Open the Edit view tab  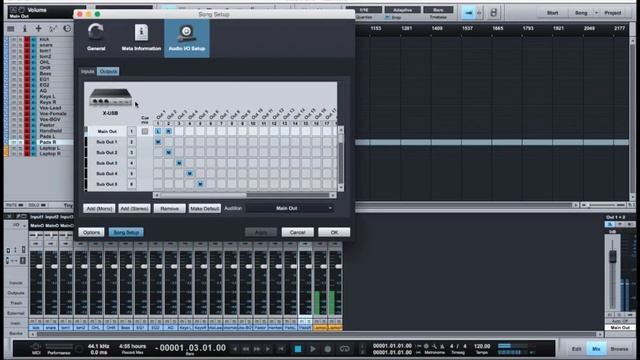coord(576,349)
